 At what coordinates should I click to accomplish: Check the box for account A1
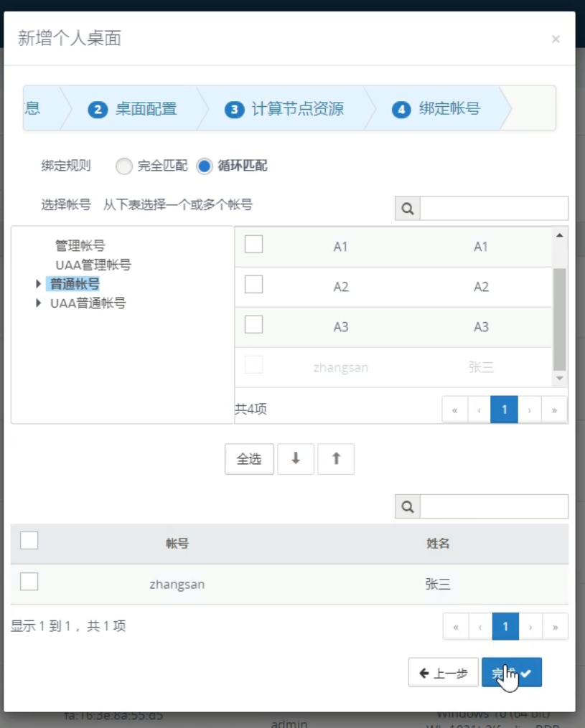tap(253, 245)
